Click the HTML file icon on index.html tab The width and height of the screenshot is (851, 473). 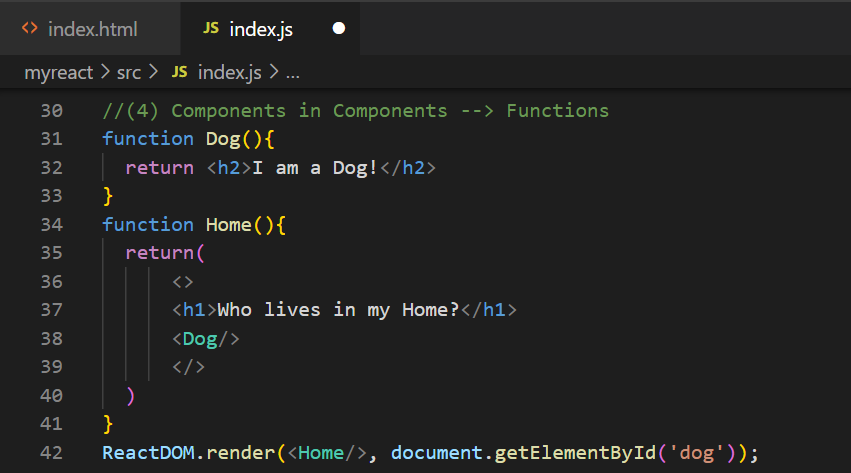pos(30,29)
